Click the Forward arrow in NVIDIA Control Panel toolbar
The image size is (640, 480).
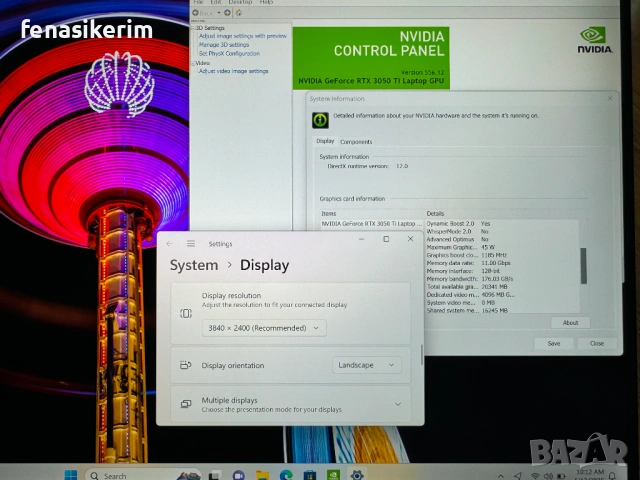pyautogui.click(x=227, y=13)
